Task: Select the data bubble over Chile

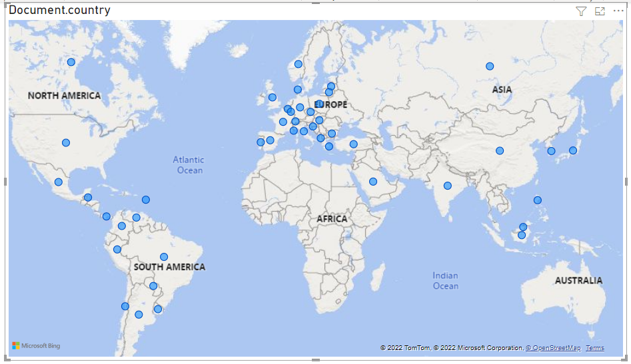Action: (125, 306)
